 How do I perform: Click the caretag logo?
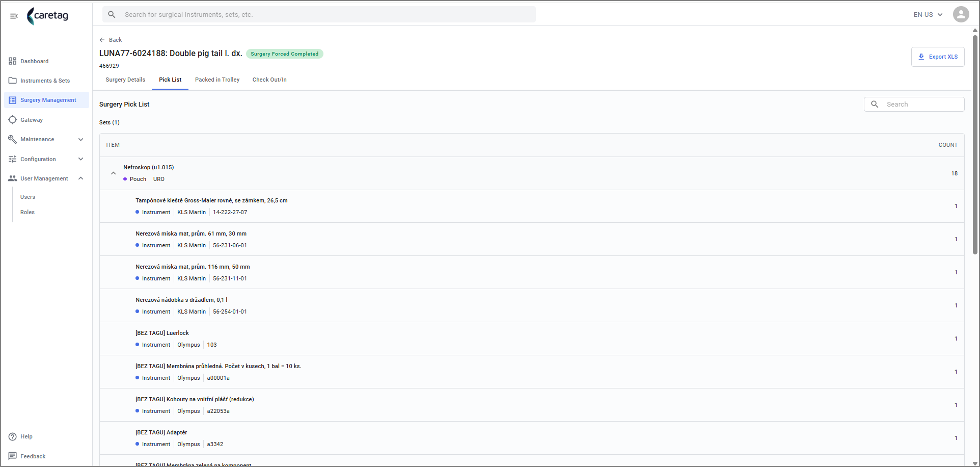point(47,16)
